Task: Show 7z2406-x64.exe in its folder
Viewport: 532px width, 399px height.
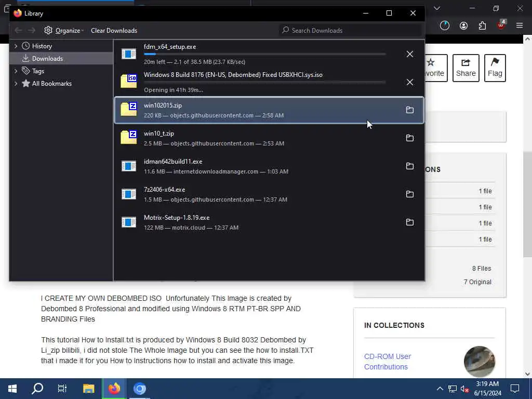Action: point(410,194)
